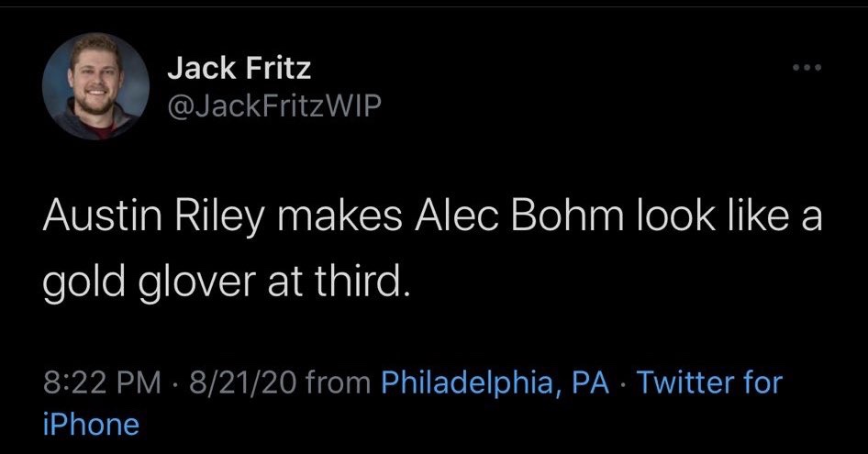Click the word "iPhone" in the source label
Screen dimensions: 868x454
pos(92,424)
